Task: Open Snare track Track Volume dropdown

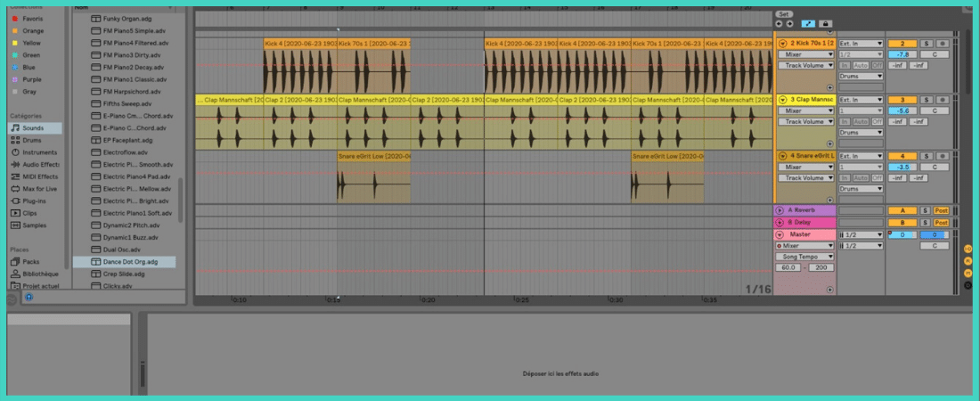Action: click(806, 178)
